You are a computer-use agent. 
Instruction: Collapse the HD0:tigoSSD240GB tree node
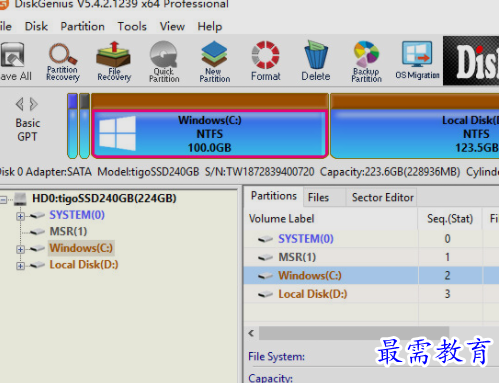click(x=3, y=200)
